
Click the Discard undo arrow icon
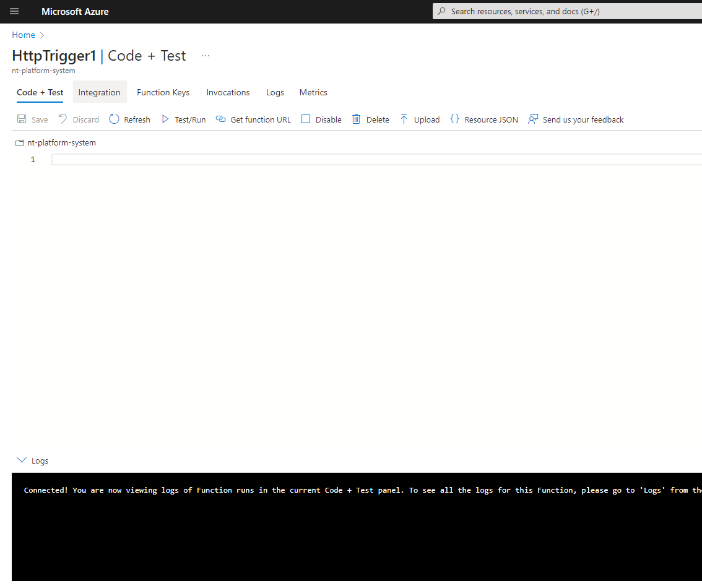(x=63, y=119)
